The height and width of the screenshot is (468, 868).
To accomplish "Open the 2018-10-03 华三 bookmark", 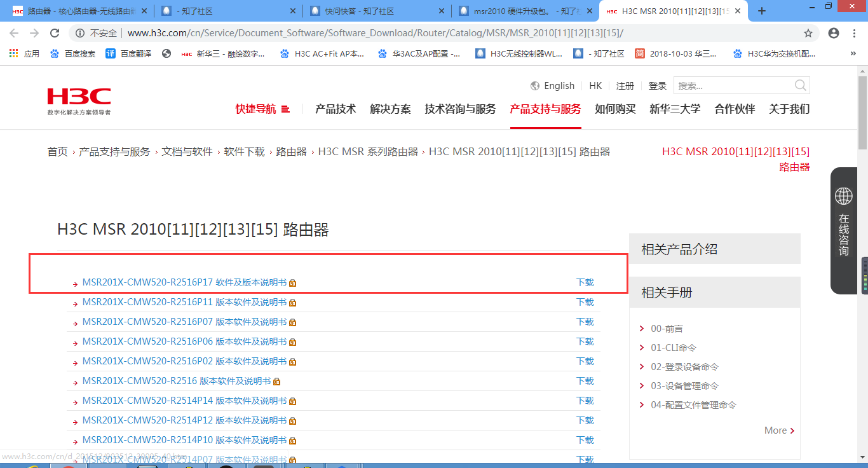I will click(x=676, y=54).
